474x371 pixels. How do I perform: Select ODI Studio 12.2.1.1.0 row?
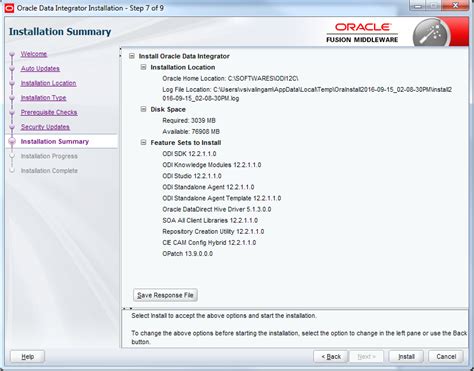192,176
